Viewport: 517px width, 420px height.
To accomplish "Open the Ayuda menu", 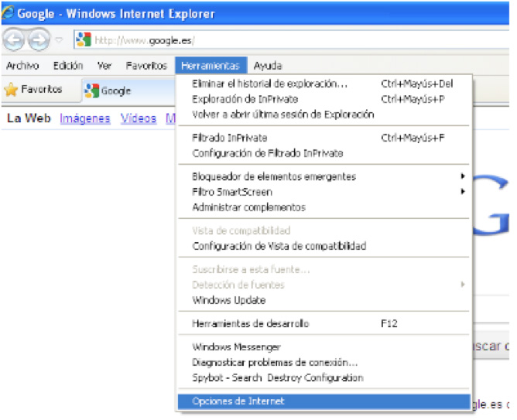I will pos(268,66).
